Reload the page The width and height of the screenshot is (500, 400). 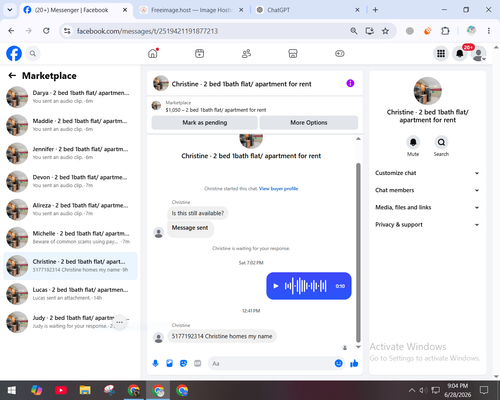tap(46, 31)
